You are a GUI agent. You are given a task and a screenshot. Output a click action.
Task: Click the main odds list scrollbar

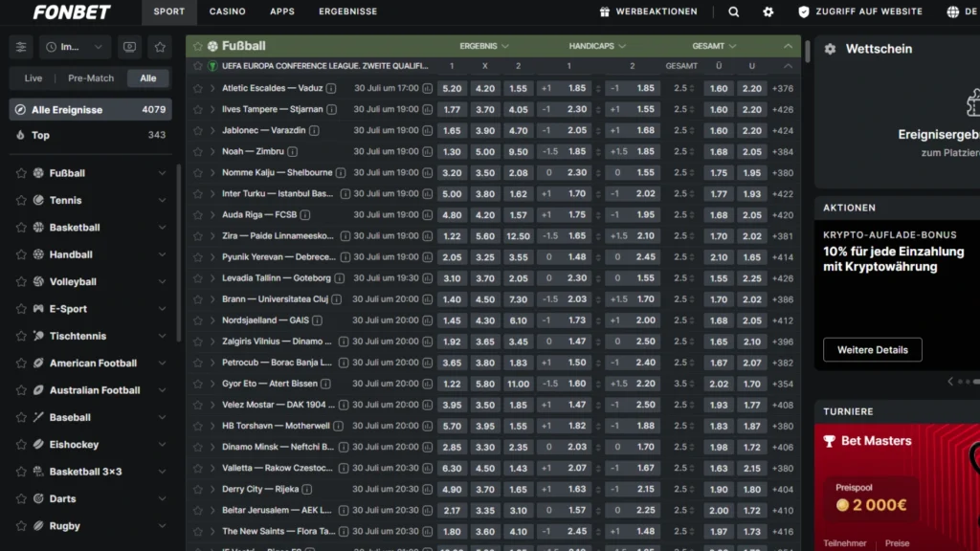[x=808, y=52]
